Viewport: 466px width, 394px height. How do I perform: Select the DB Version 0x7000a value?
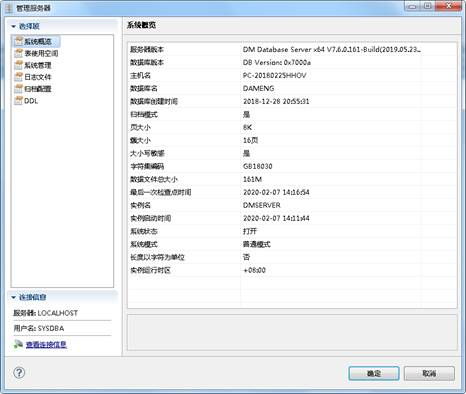277,63
